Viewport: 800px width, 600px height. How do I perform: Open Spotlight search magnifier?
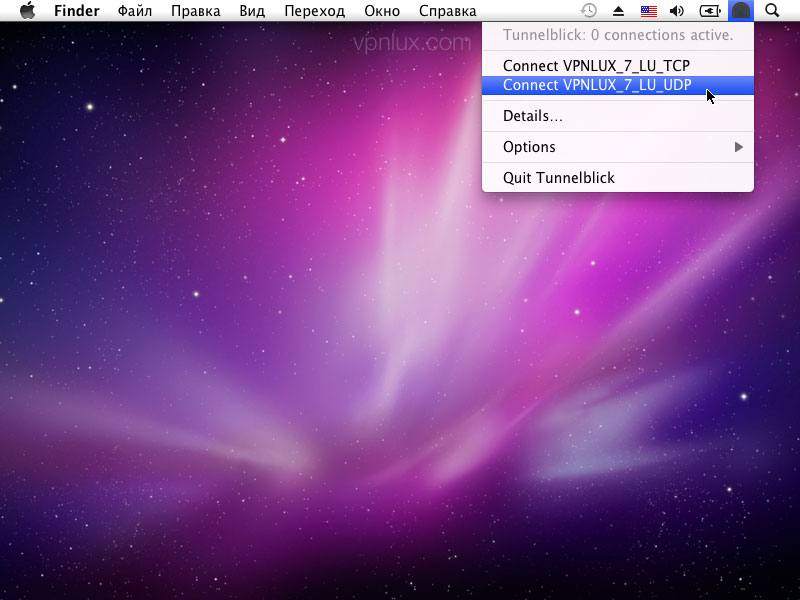coord(772,11)
